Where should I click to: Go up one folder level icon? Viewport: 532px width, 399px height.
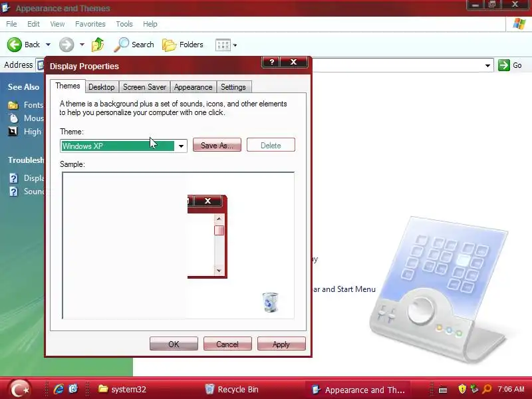[98, 45]
